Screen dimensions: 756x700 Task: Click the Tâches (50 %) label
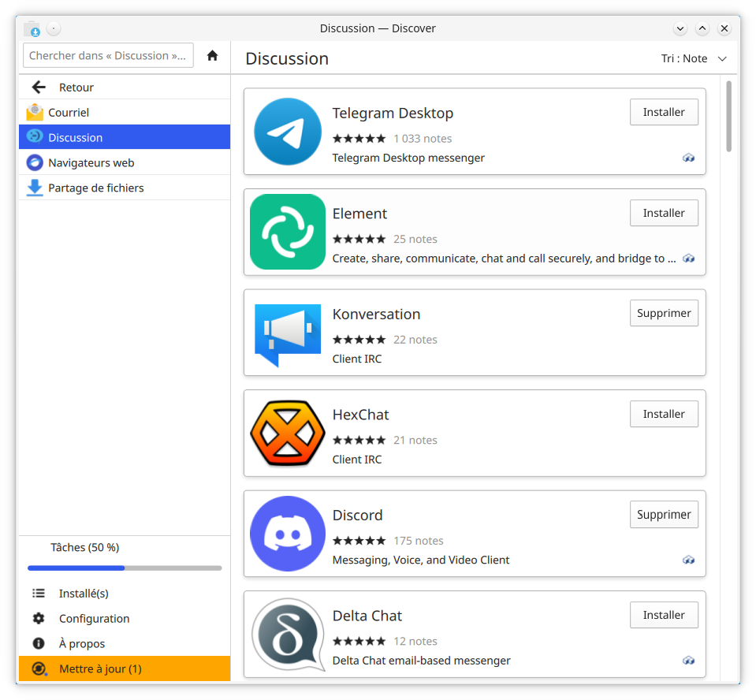85,547
